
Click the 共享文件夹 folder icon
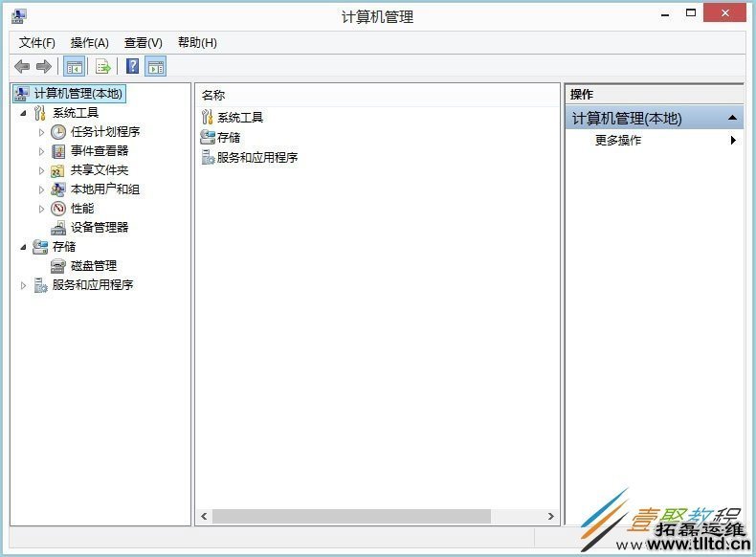[57, 170]
